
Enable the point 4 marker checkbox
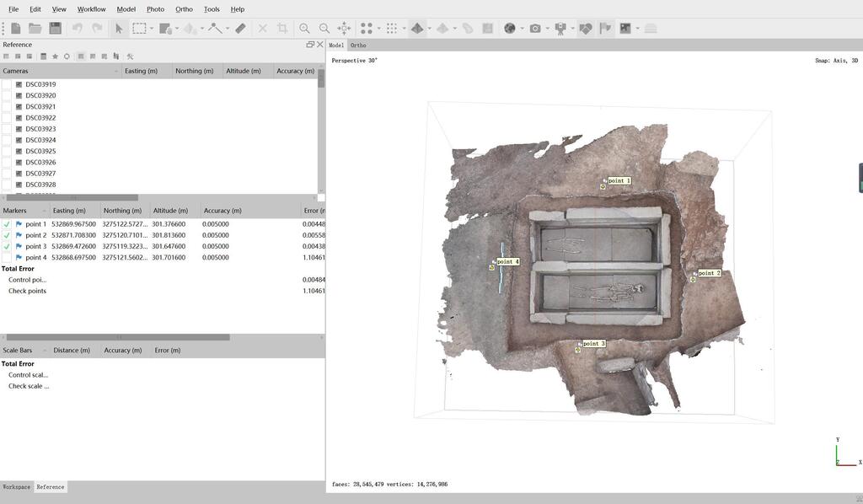[7, 257]
